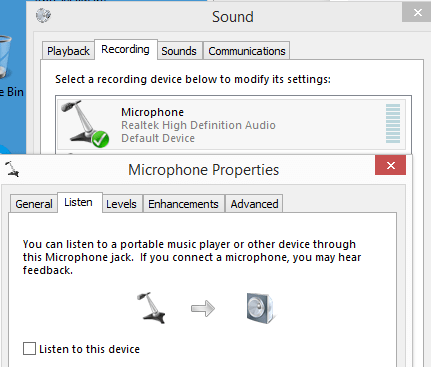This screenshot has width=431, height=367.
Task: Click 'Default Device' status text
Action: [158, 138]
